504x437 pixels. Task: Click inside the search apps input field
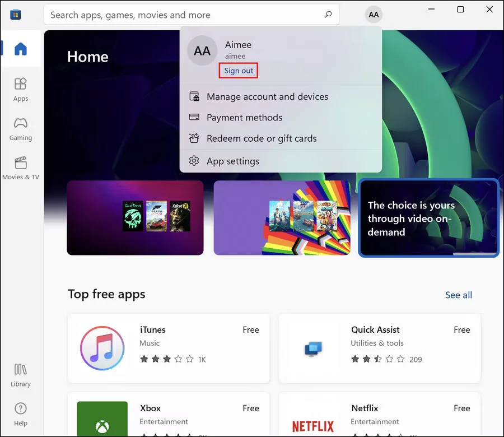tap(168, 14)
